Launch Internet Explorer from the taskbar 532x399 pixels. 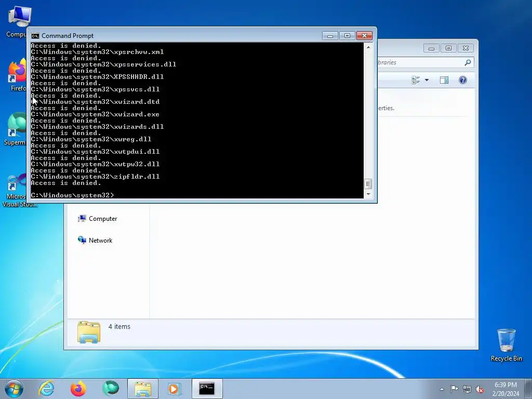46,389
